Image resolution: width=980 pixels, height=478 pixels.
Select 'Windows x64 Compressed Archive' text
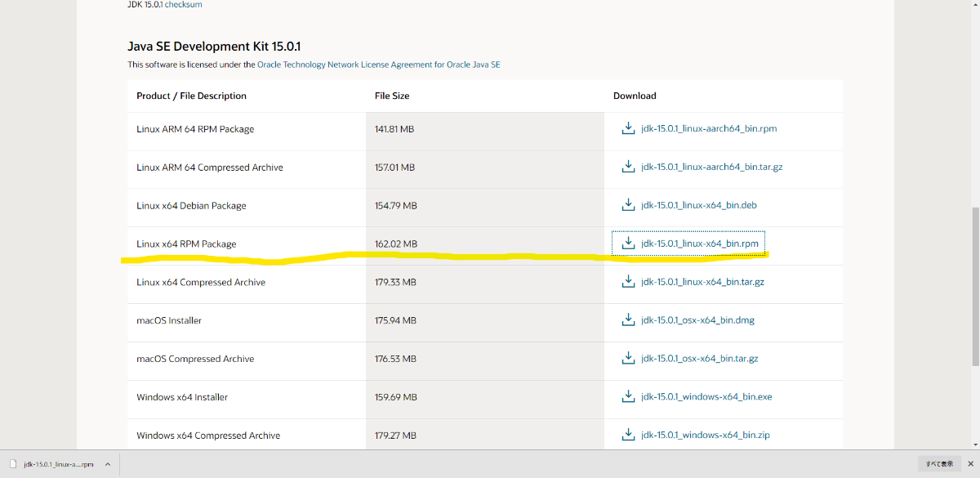tap(208, 436)
